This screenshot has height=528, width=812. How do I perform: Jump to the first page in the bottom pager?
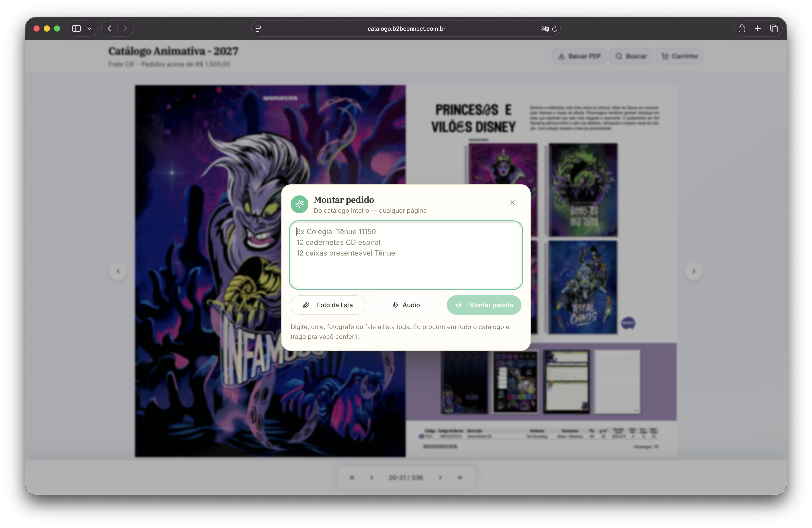click(352, 477)
